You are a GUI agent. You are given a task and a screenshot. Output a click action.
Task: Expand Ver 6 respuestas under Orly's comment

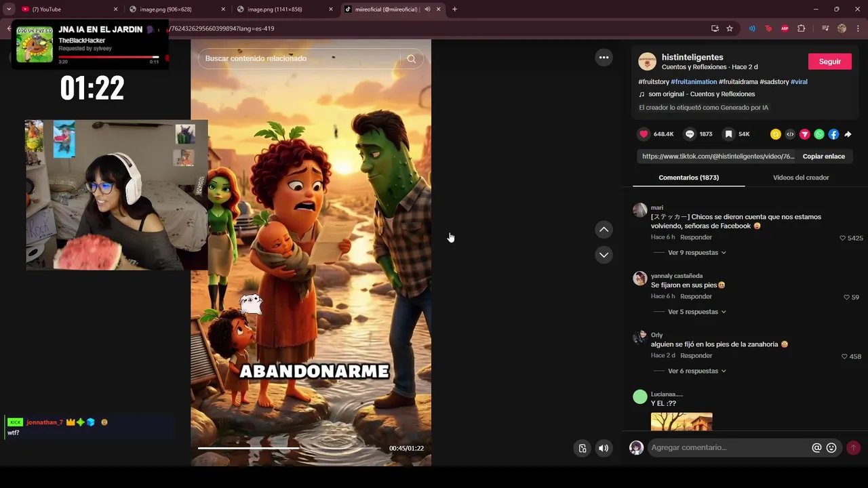point(697,371)
